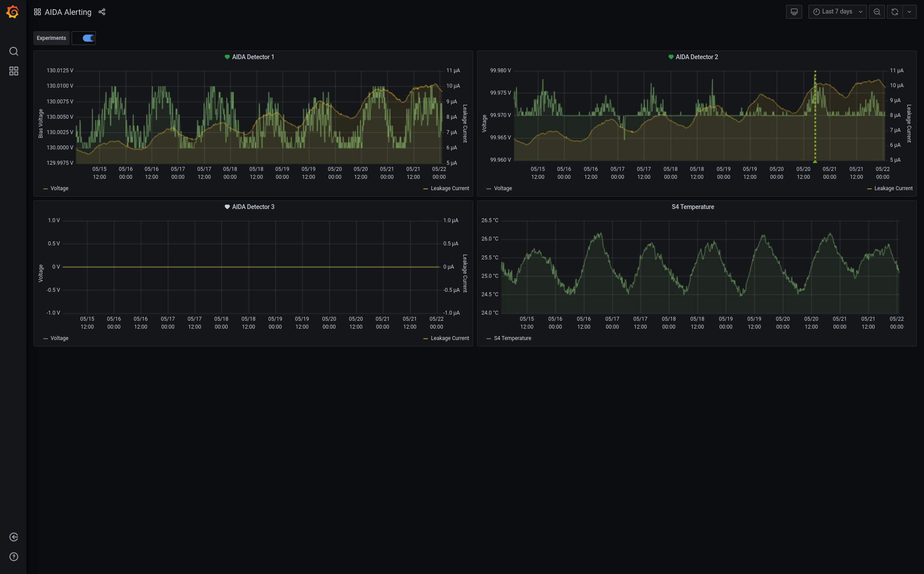
Task: Open the search dashboards icon
Action: (14, 51)
